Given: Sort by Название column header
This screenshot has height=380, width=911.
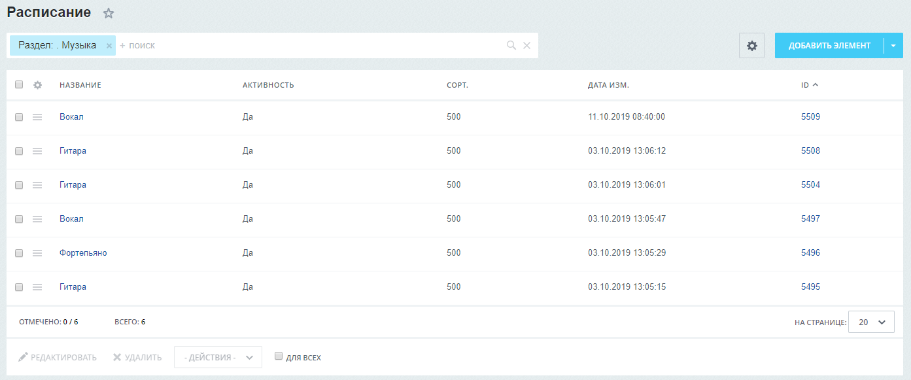Looking at the screenshot, I should [80, 85].
